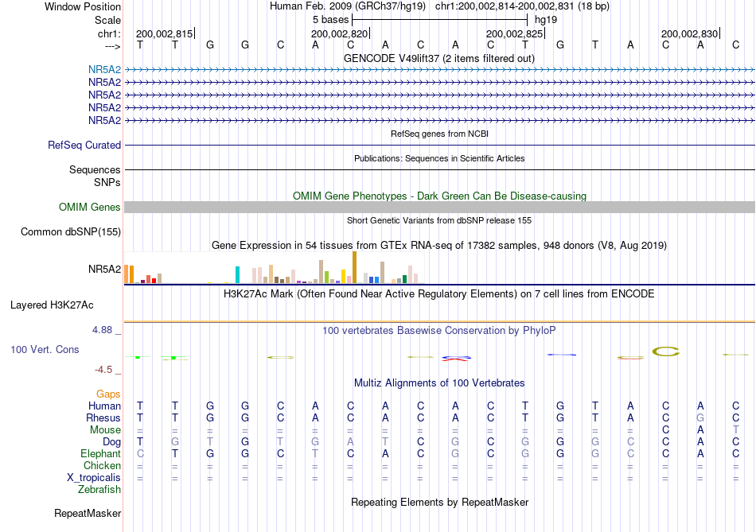This screenshot has height=532, width=756.
Task: Open the RefSeq Curated track label
Action: [84, 145]
